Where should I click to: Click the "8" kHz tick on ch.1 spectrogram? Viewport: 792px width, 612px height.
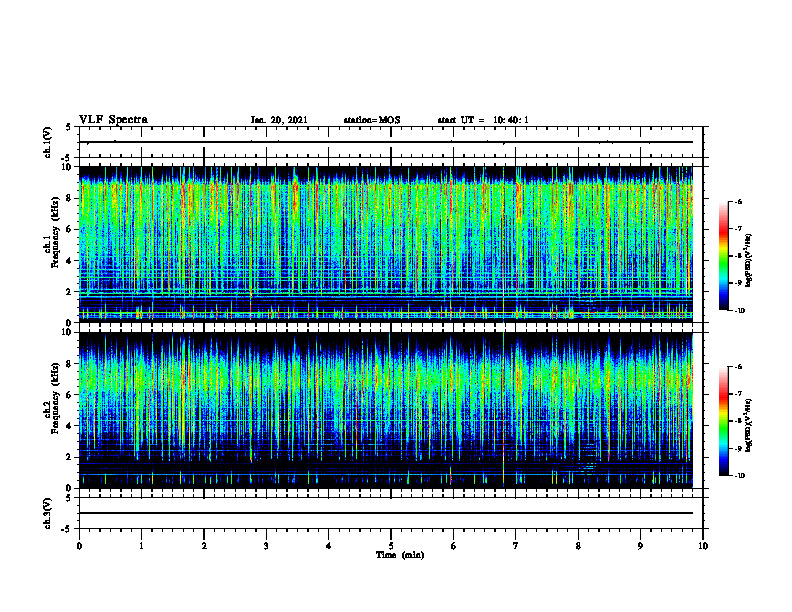(x=70, y=198)
